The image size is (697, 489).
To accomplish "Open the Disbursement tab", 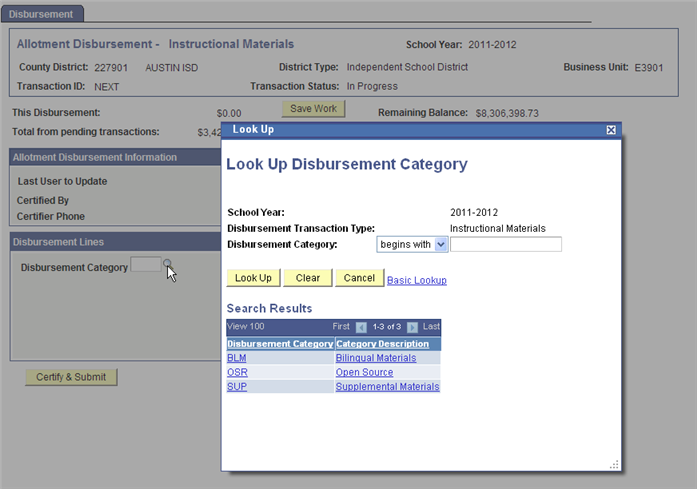I will [42, 14].
